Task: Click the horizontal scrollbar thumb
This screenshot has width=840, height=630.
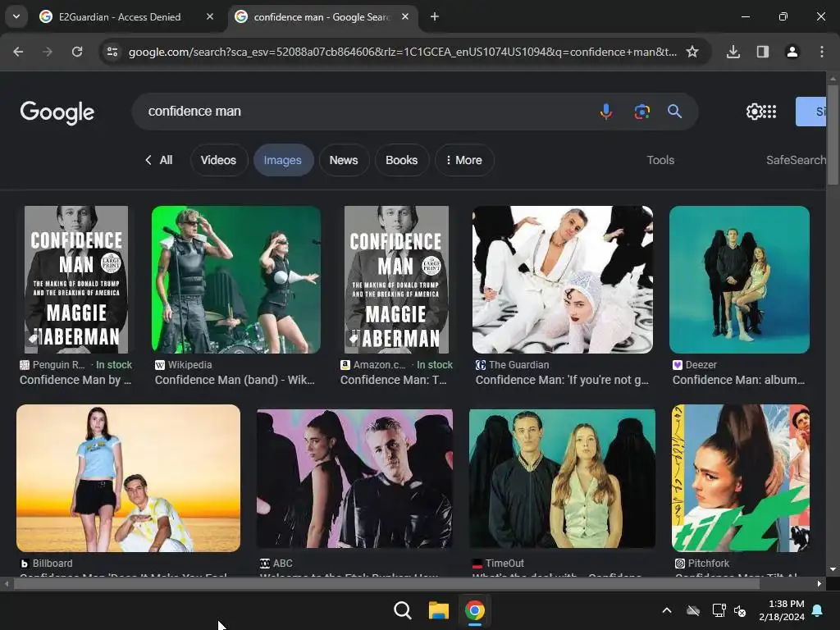Action: click(x=386, y=584)
